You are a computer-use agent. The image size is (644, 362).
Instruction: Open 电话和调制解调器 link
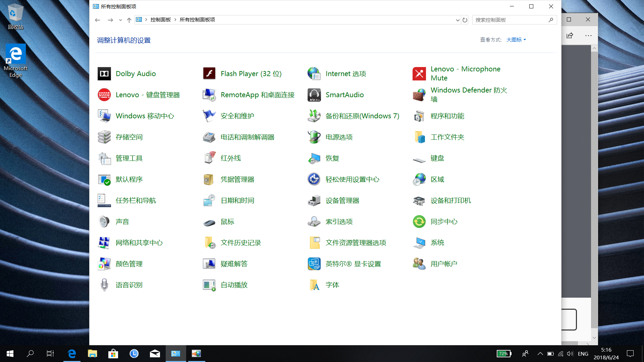[248, 137]
